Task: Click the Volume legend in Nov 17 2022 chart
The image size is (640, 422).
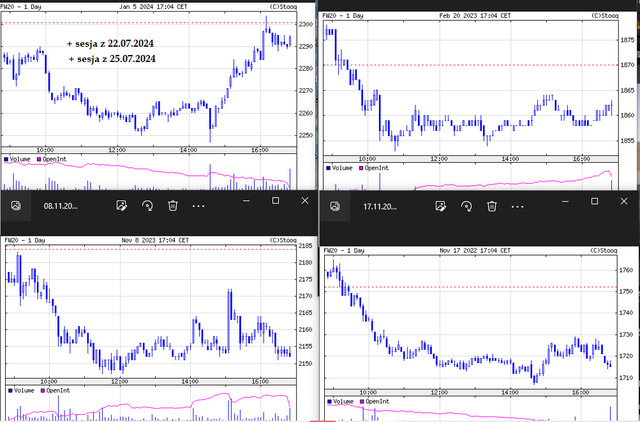Action: coord(340,402)
